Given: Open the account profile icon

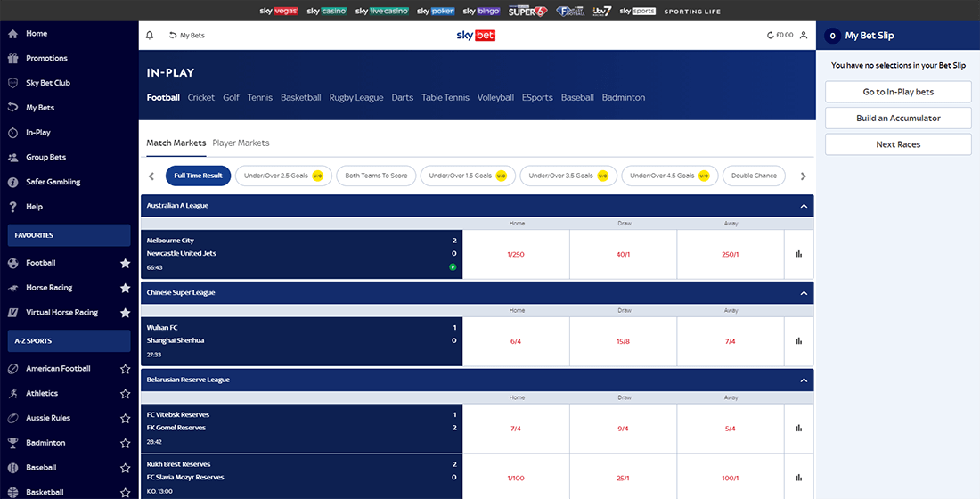Looking at the screenshot, I should (804, 36).
